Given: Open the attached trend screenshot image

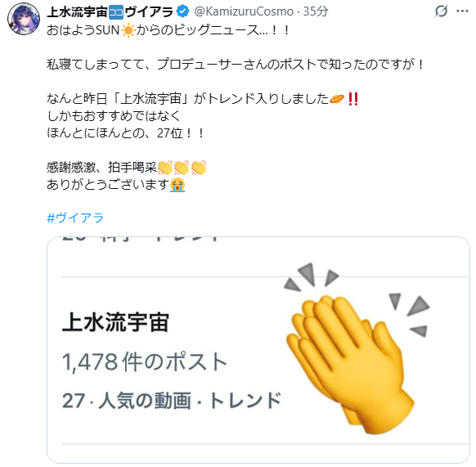Looking at the screenshot, I should pos(258,350).
